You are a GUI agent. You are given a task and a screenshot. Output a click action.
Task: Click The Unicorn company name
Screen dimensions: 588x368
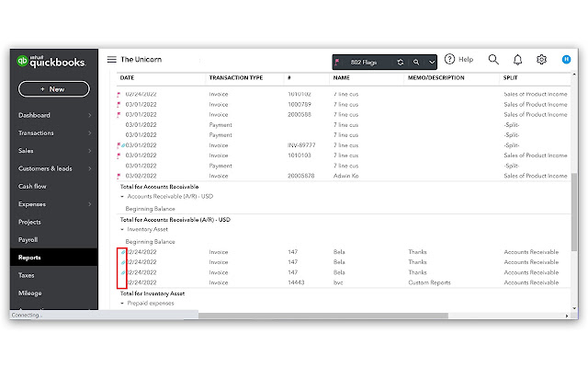tap(141, 59)
